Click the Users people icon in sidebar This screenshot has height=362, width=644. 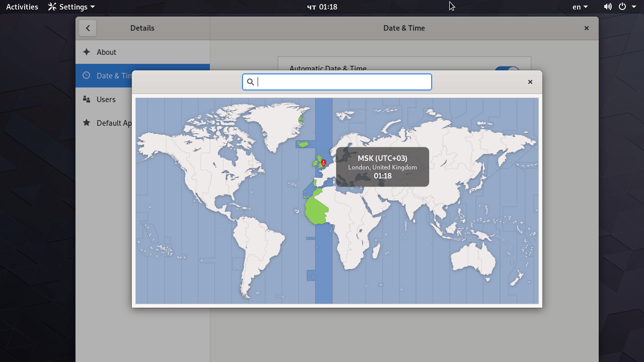click(87, 99)
